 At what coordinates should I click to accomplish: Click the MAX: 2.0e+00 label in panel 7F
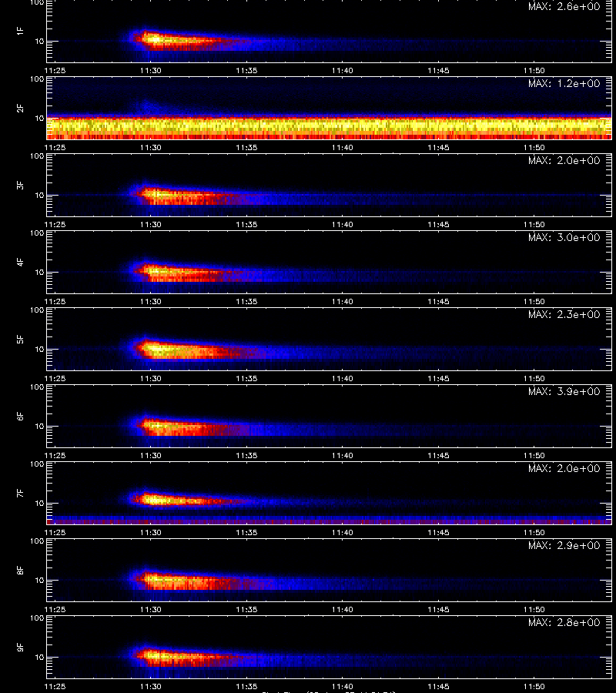564,468
